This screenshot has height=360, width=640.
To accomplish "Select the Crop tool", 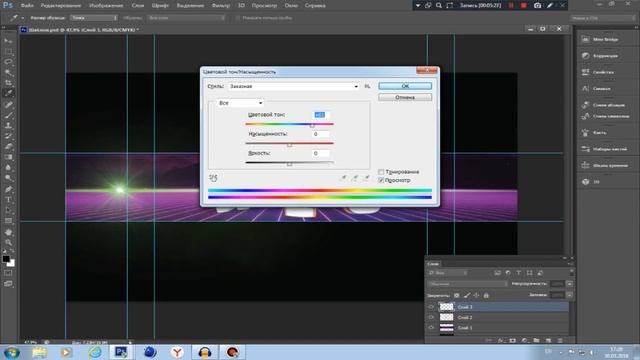I will click(x=8, y=83).
